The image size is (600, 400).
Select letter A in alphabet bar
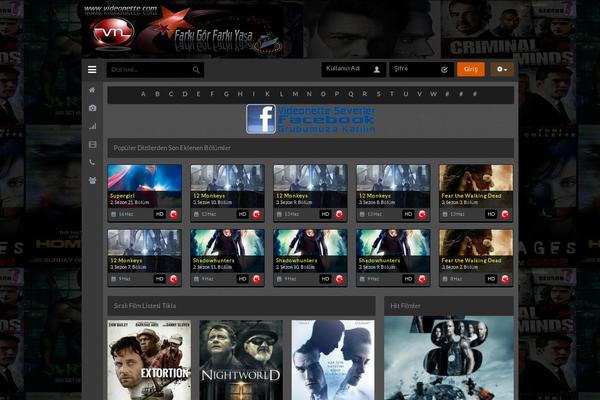tap(143, 94)
